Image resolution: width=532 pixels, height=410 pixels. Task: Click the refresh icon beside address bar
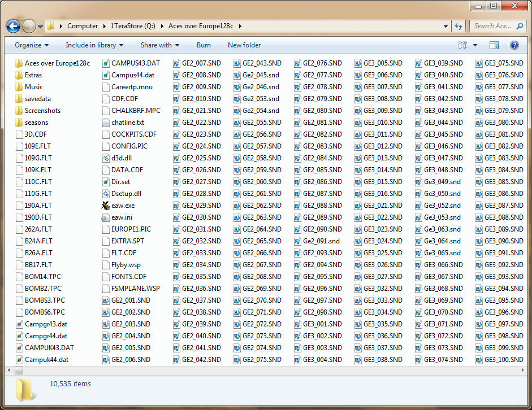coord(459,26)
